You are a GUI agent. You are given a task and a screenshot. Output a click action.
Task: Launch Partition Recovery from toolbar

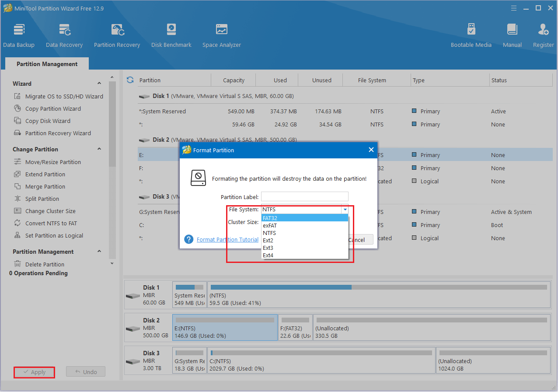coord(117,36)
